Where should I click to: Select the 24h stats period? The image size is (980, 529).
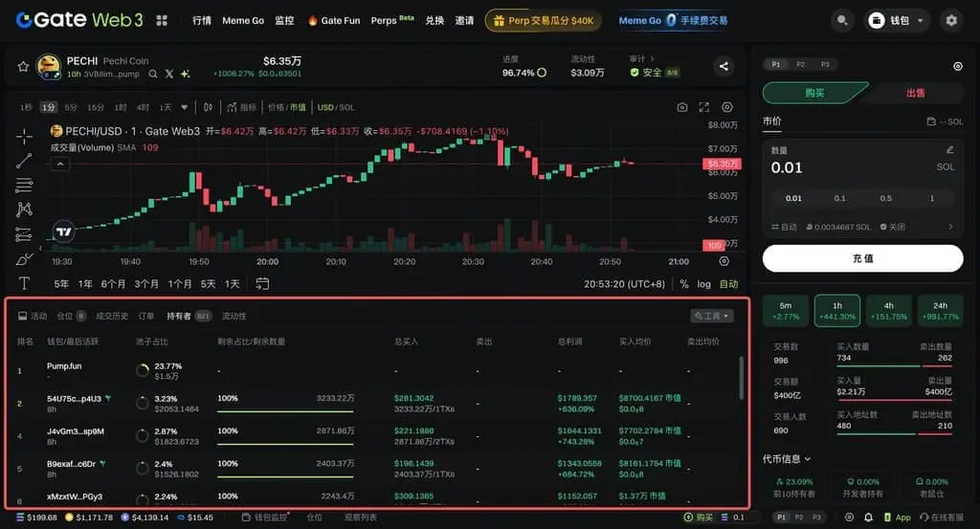pos(940,310)
